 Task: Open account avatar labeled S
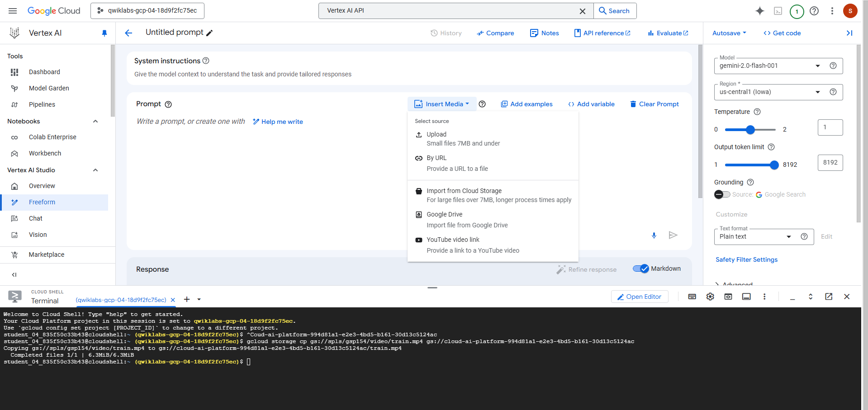pos(850,11)
